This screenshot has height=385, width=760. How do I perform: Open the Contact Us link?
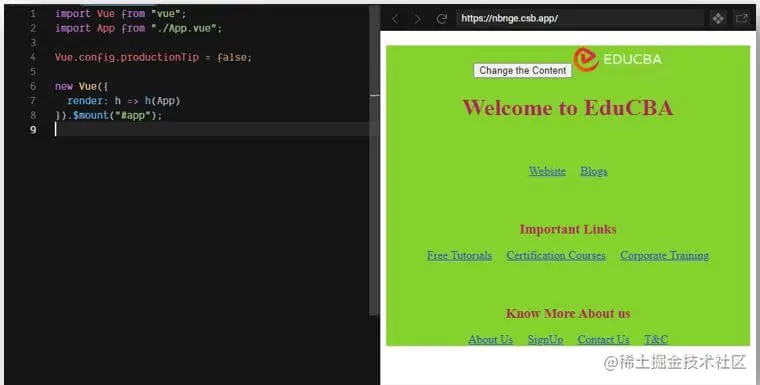[603, 339]
